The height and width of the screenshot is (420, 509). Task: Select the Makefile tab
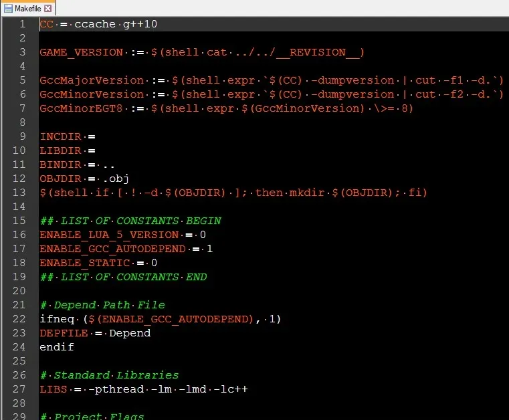[x=28, y=8]
